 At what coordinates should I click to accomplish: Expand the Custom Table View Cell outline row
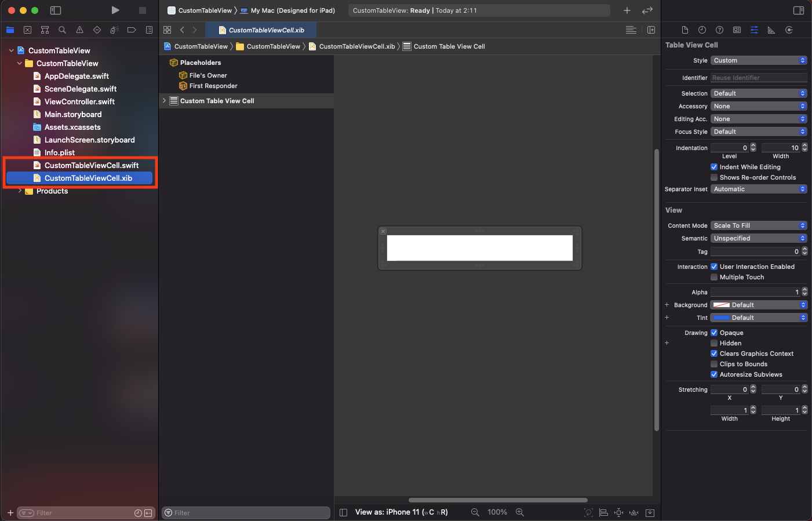pyautogui.click(x=164, y=100)
